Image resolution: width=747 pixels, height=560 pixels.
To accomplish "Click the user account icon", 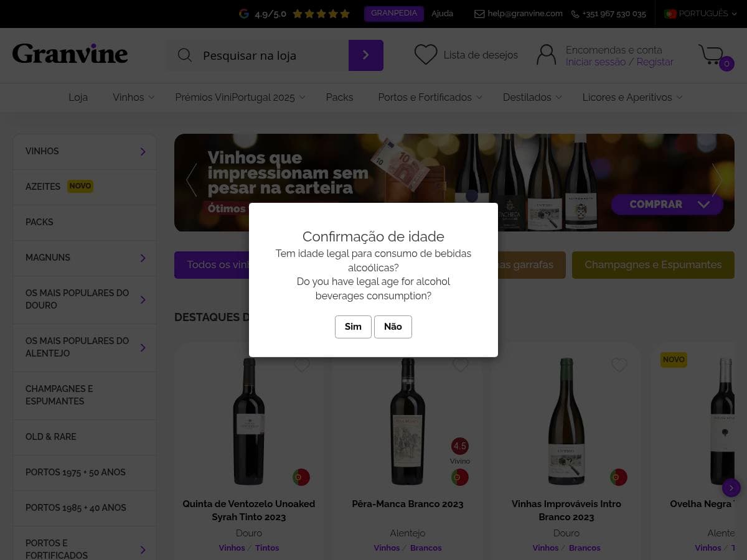I will [x=546, y=55].
